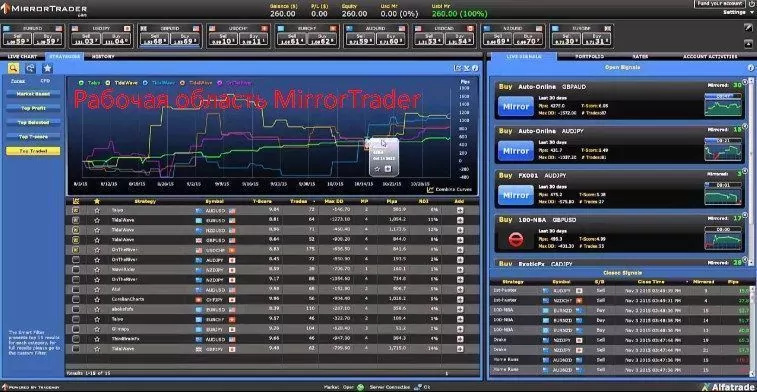The height and width of the screenshot is (392, 757).
Task: Select the Top Profit filter button
Action: click(33, 108)
